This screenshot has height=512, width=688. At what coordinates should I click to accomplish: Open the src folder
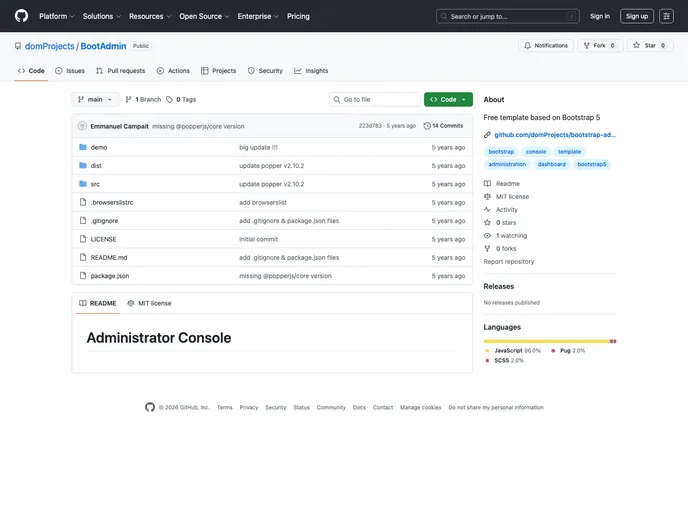(x=95, y=184)
